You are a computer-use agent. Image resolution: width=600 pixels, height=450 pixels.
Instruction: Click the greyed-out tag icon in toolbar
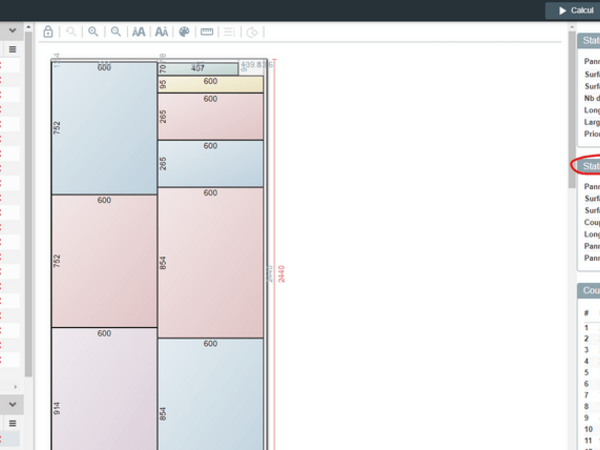[253, 32]
